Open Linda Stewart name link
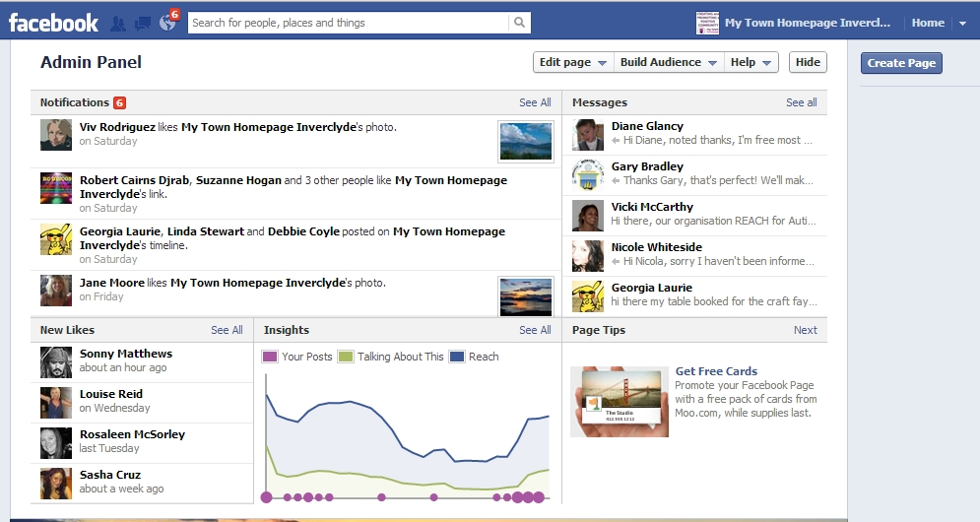The height and width of the screenshot is (522, 980). point(206,231)
